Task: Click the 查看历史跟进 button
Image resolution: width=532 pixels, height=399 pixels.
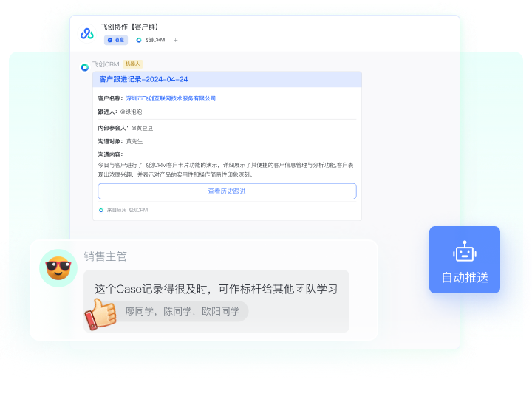Action: (227, 191)
